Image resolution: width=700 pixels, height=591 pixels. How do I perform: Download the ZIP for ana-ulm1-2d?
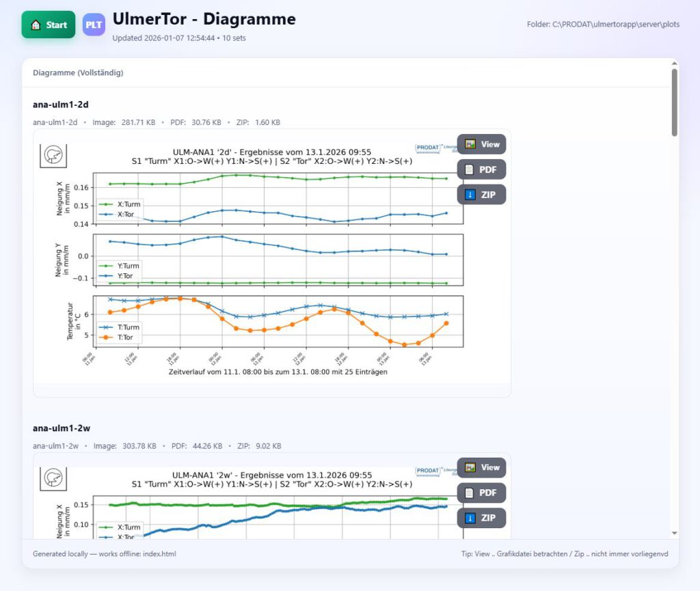(481, 195)
